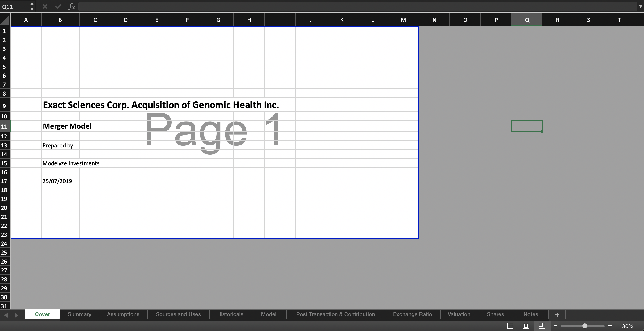This screenshot has height=331, width=644.
Task: Open Post Transaction & Contribution tab
Action: coord(335,314)
